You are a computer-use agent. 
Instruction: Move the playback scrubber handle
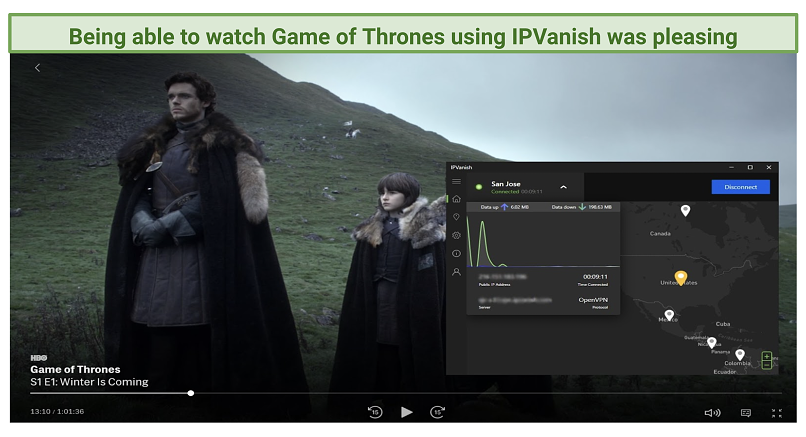point(191,393)
